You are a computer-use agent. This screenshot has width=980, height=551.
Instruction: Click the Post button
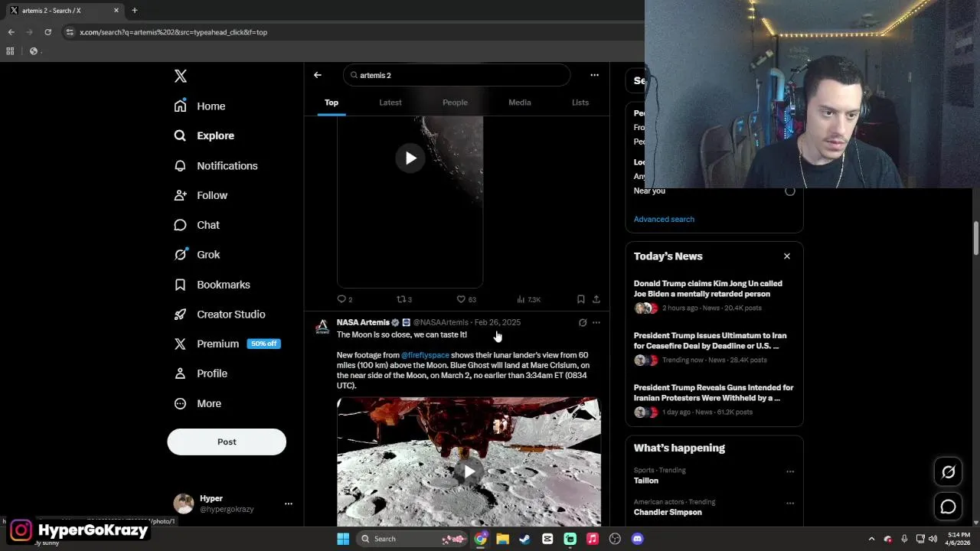point(227,442)
